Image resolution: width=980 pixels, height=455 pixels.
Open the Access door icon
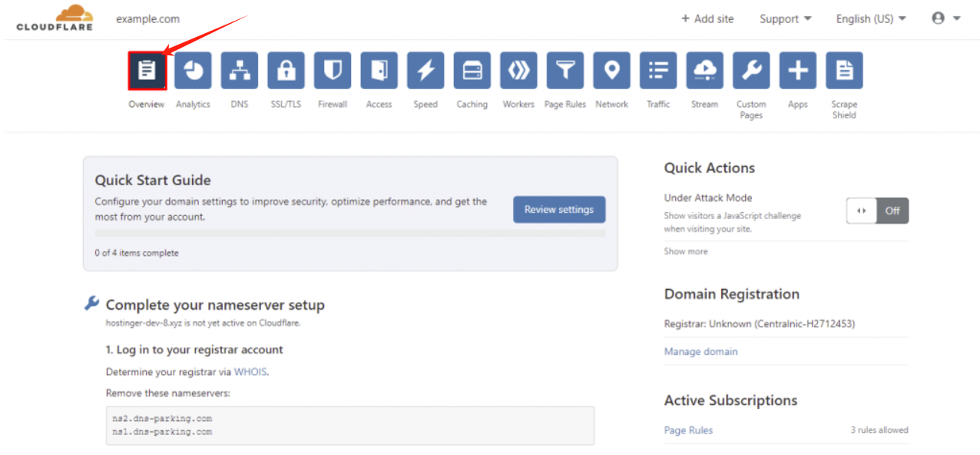coord(379,71)
